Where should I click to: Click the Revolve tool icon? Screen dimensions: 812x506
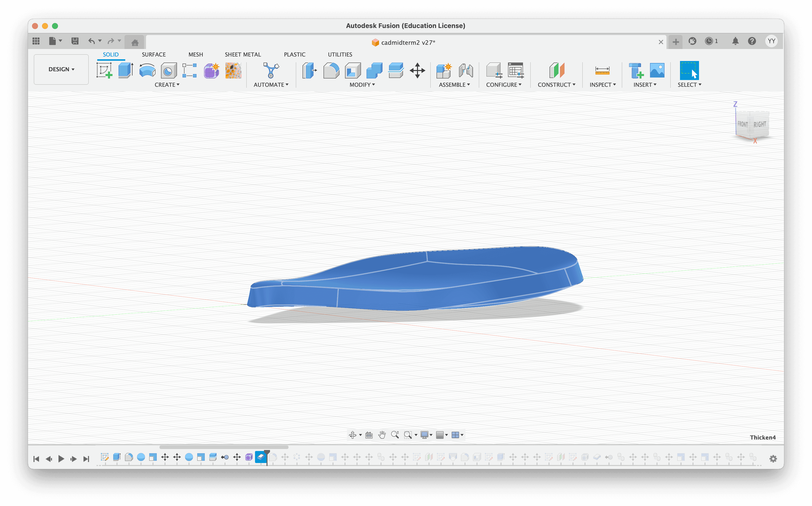(x=147, y=70)
